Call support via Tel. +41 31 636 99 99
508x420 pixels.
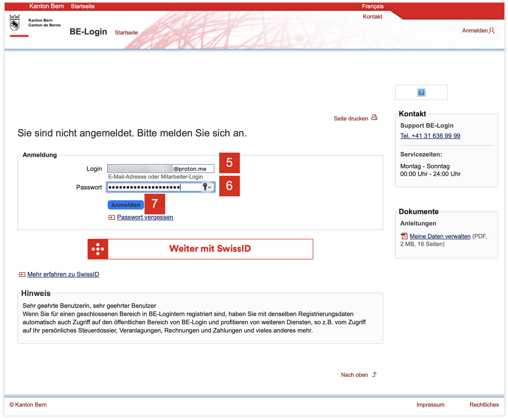point(430,136)
